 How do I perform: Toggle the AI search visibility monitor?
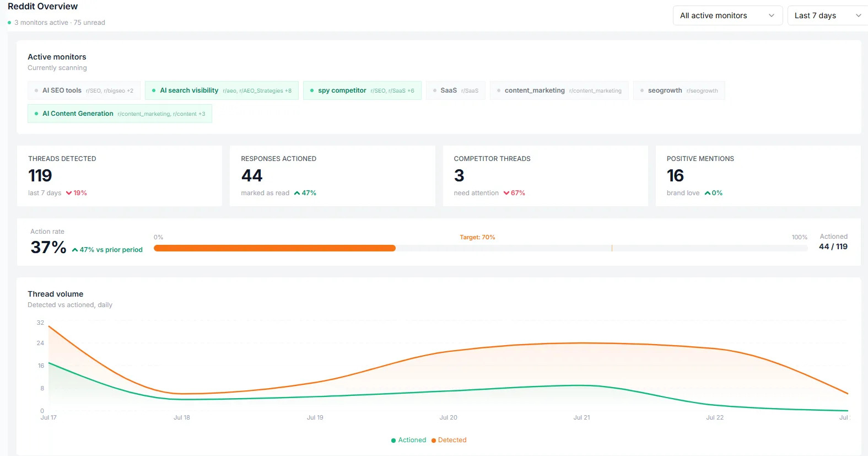(x=222, y=90)
